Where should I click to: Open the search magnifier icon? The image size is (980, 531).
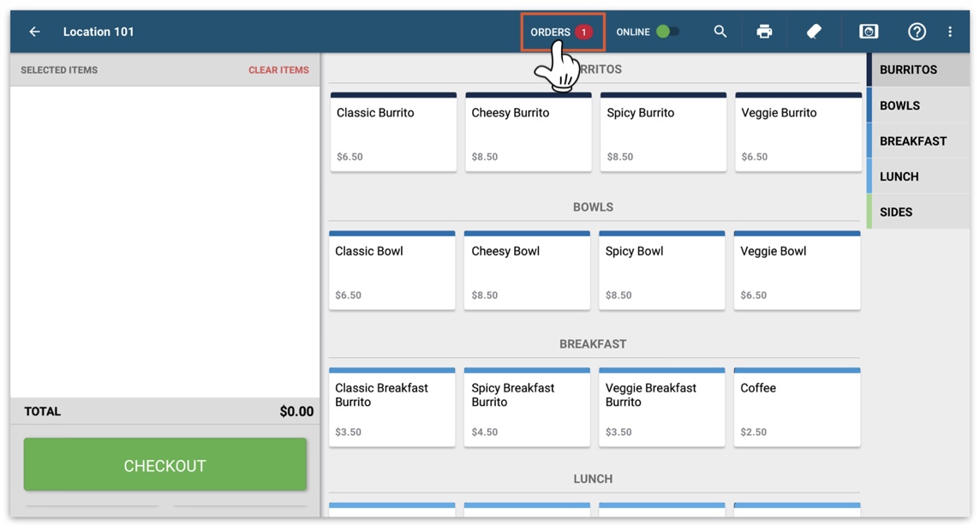point(720,31)
